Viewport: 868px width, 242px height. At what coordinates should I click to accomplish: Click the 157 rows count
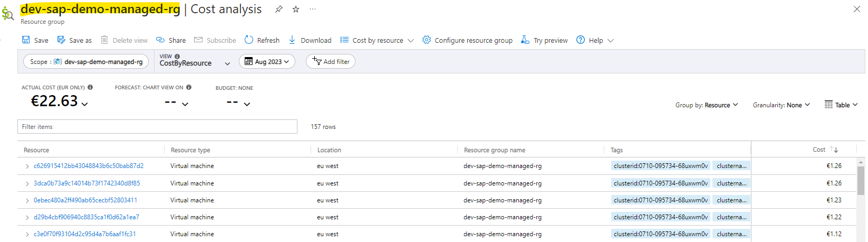pyautogui.click(x=323, y=127)
